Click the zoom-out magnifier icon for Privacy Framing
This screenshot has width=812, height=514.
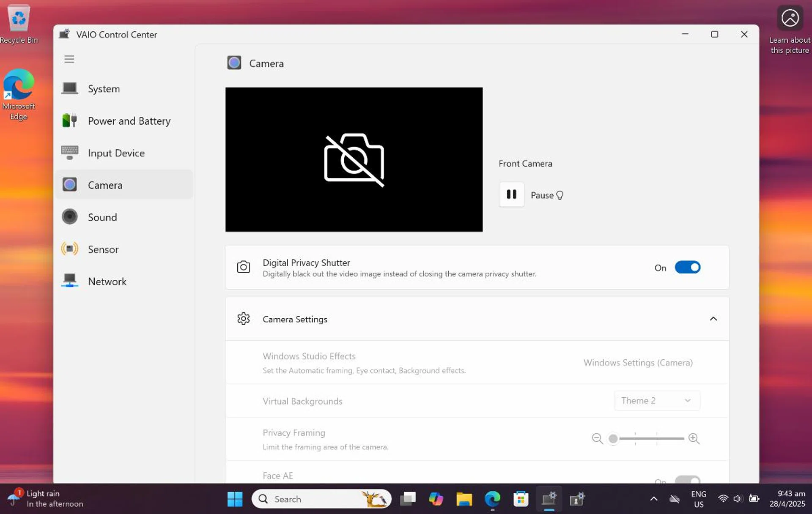tap(597, 438)
